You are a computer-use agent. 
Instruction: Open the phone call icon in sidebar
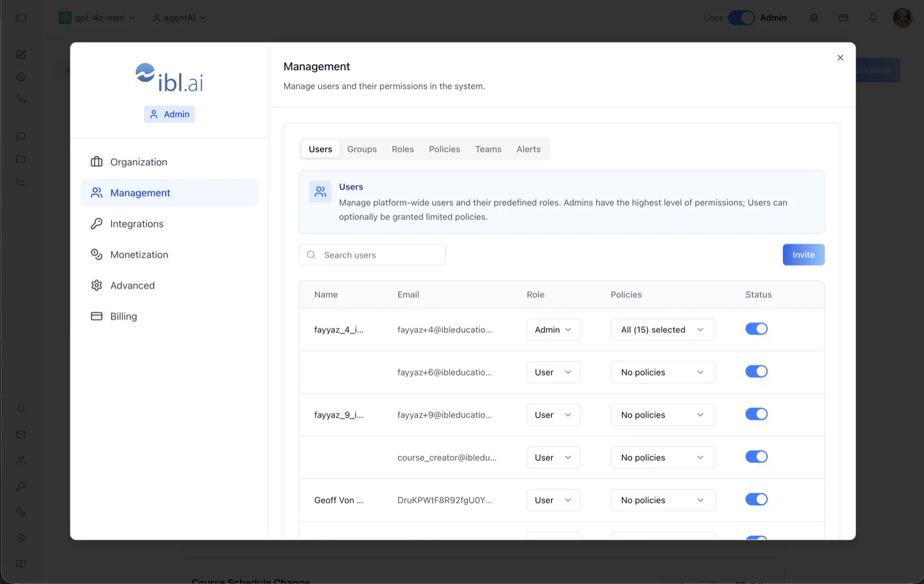[x=21, y=99]
